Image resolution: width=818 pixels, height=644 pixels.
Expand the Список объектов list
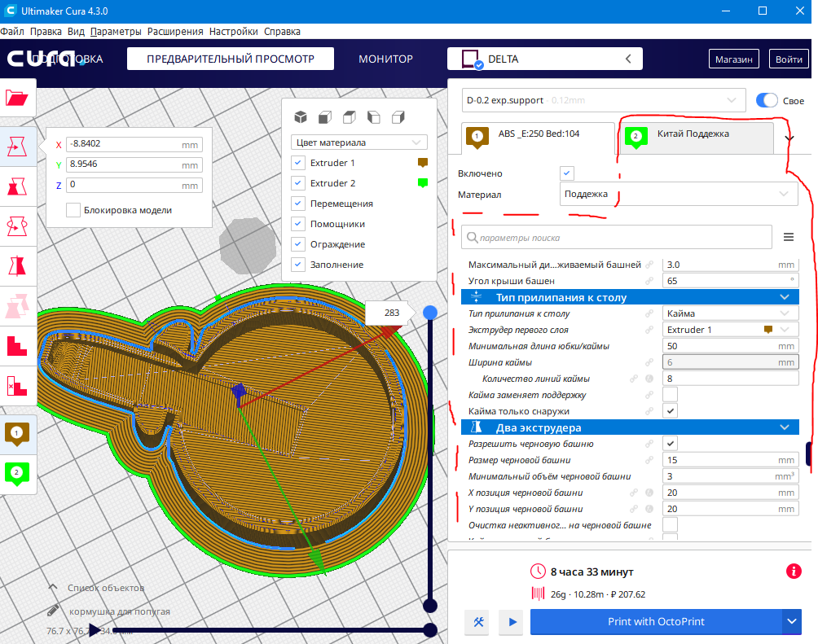pos(97,588)
